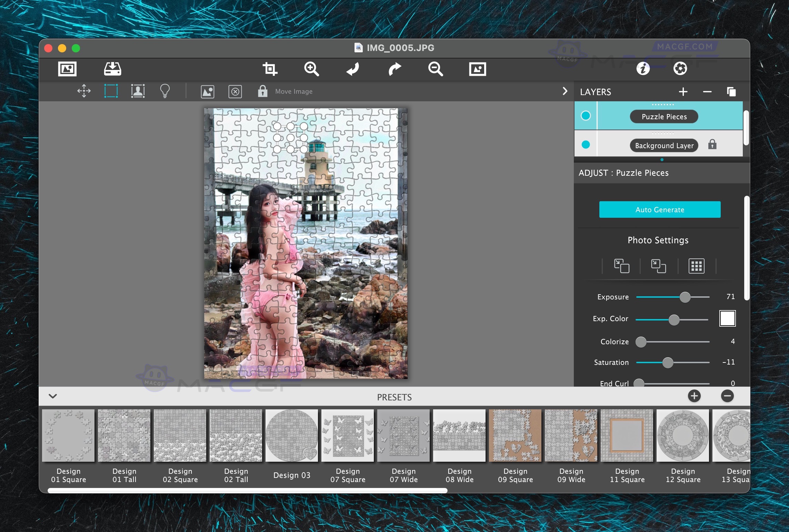
Task: Click the Save/Export icon in the toolbar
Action: [113, 69]
